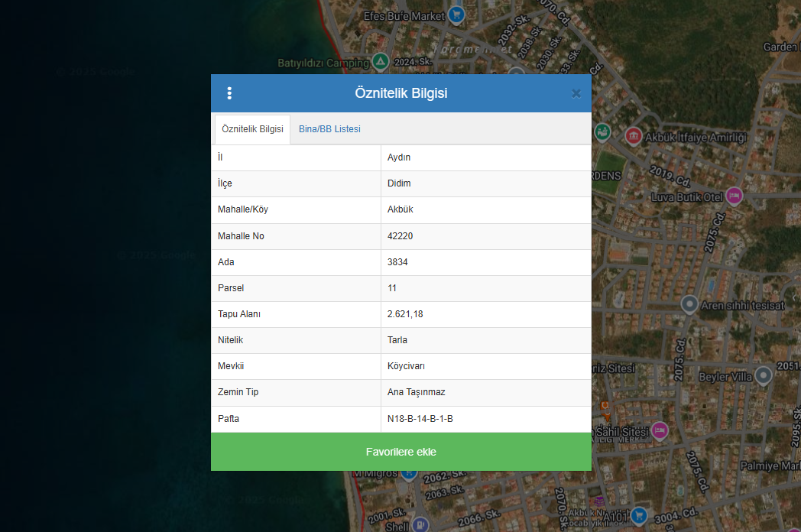
Task: Select the Nitelik row labeled Tarla
Action: 397,340
